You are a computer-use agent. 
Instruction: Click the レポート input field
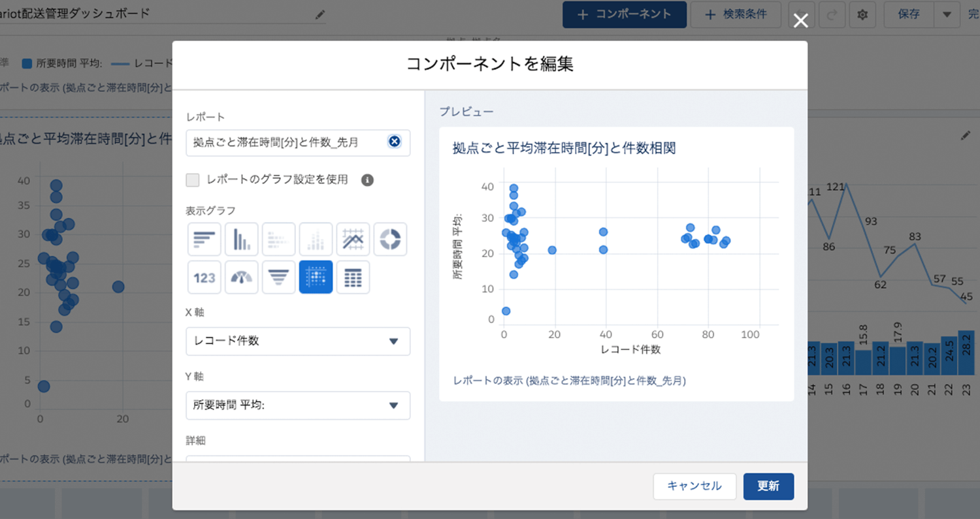[298, 142]
